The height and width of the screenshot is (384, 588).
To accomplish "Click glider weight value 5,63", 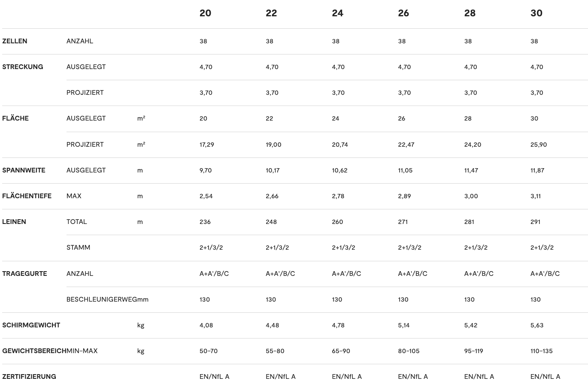I will point(537,325).
